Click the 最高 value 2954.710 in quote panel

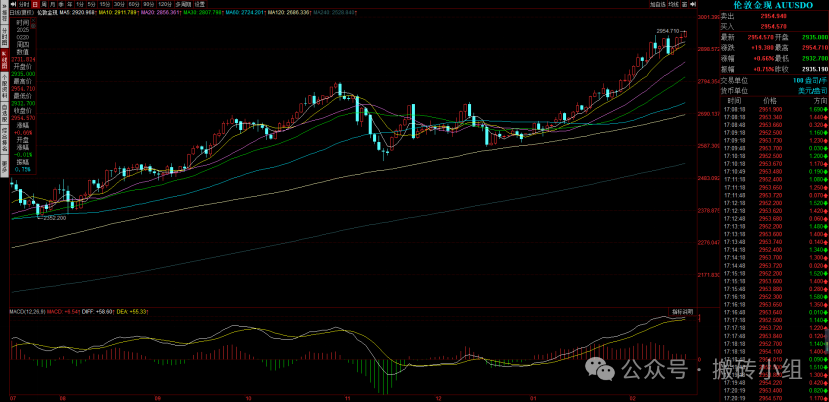click(814, 48)
